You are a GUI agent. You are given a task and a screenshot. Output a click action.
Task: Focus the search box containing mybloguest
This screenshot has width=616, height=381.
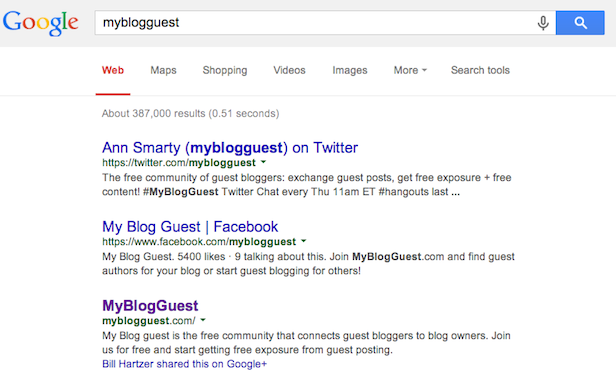(325, 23)
